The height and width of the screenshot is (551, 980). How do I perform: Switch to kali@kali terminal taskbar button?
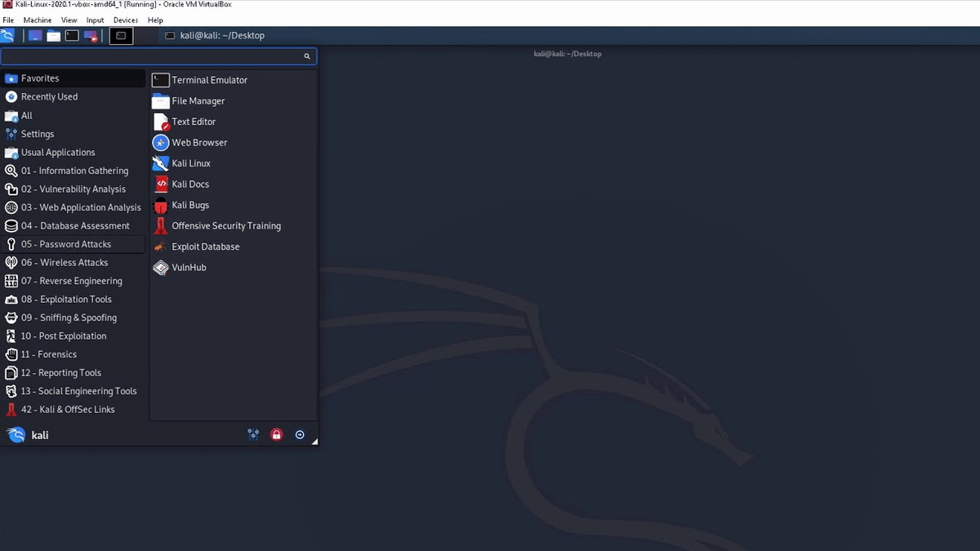click(x=216, y=35)
